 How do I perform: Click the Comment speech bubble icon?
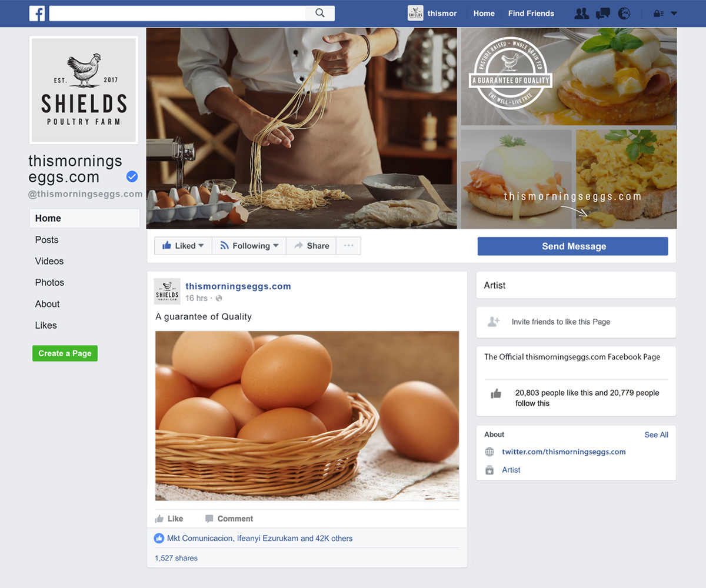click(x=209, y=519)
